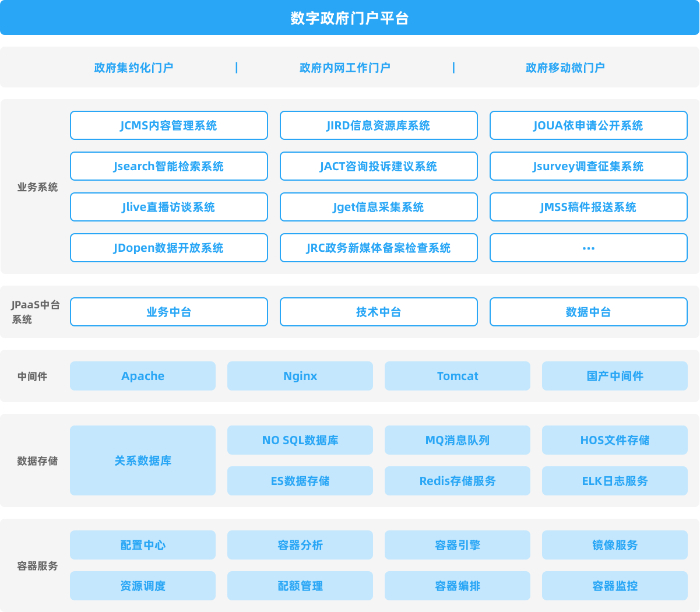Click the 配置中心 container service
The image size is (700, 612).
pos(143,545)
